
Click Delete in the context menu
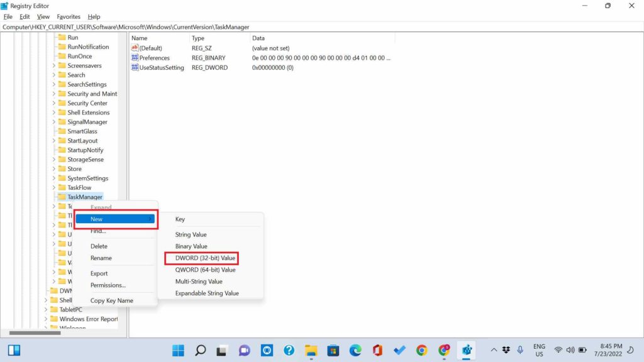(99, 246)
